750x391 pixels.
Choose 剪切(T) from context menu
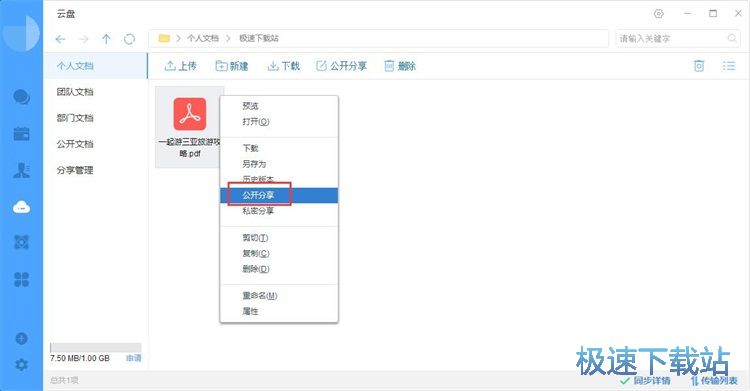[x=279, y=237]
